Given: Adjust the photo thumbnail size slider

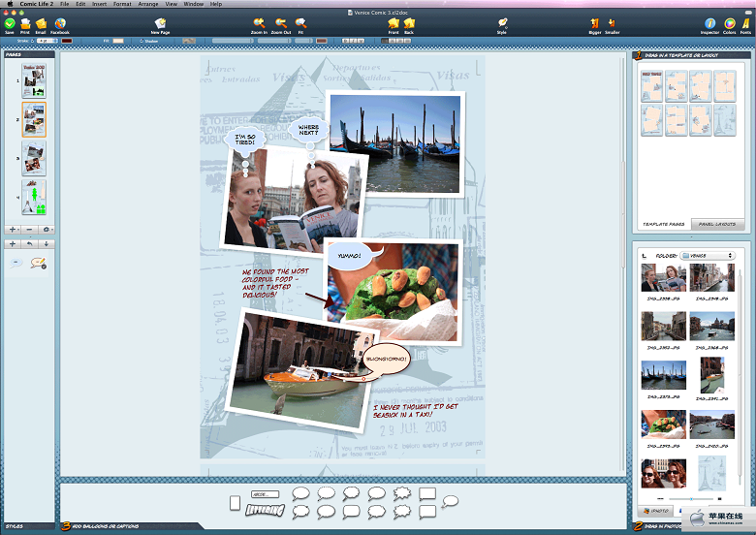Looking at the screenshot, I should click(x=691, y=500).
